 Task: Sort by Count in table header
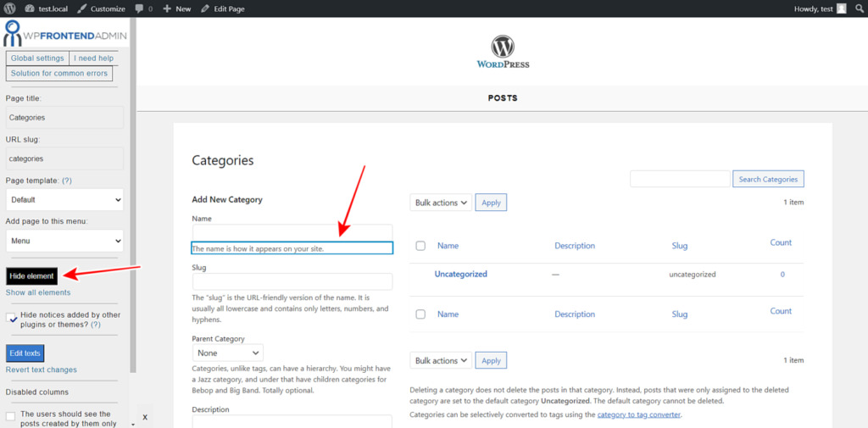click(x=781, y=242)
